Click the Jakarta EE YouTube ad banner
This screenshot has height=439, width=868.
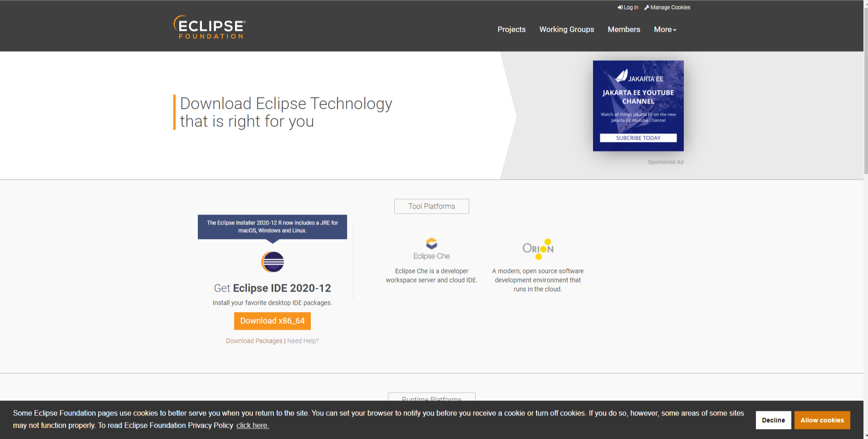click(638, 106)
